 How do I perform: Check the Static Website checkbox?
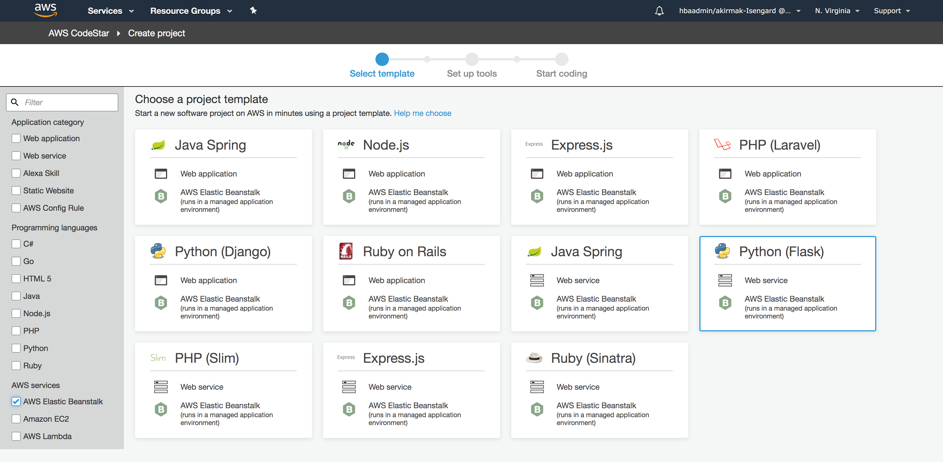coord(16,191)
